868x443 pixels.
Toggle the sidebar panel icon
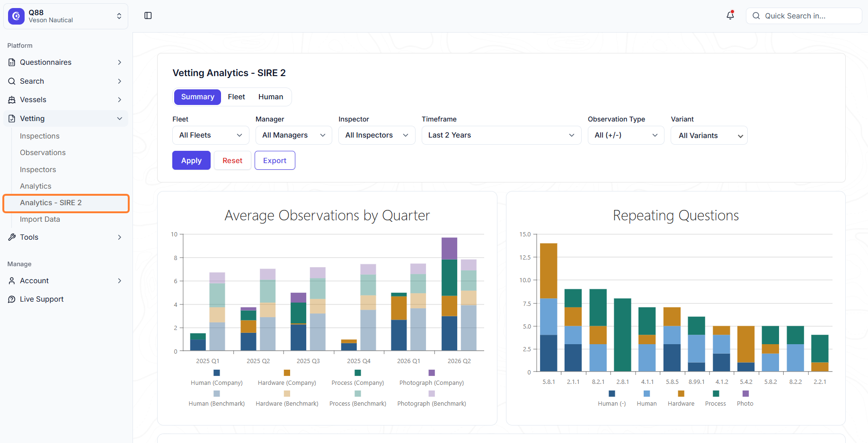click(x=148, y=16)
